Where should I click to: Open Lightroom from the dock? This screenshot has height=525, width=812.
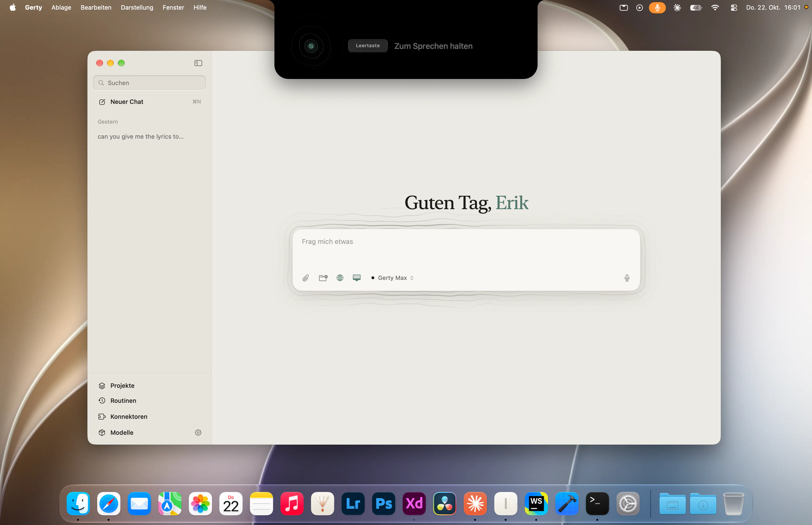(353, 504)
